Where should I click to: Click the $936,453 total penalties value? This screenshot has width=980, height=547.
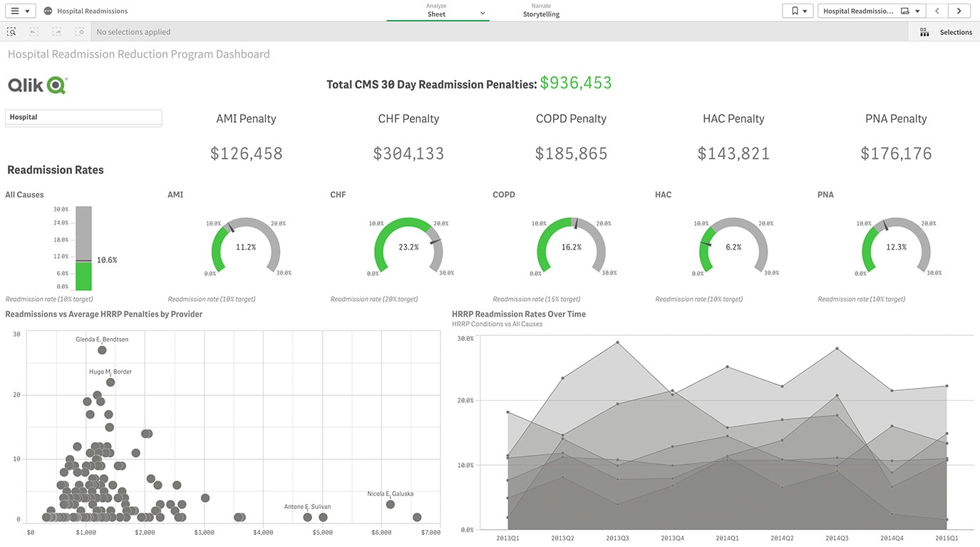coord(576,83)
